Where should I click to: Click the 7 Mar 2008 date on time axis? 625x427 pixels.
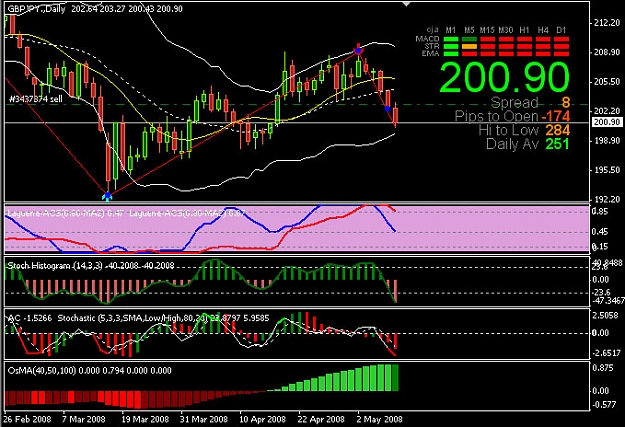(84, 419)
